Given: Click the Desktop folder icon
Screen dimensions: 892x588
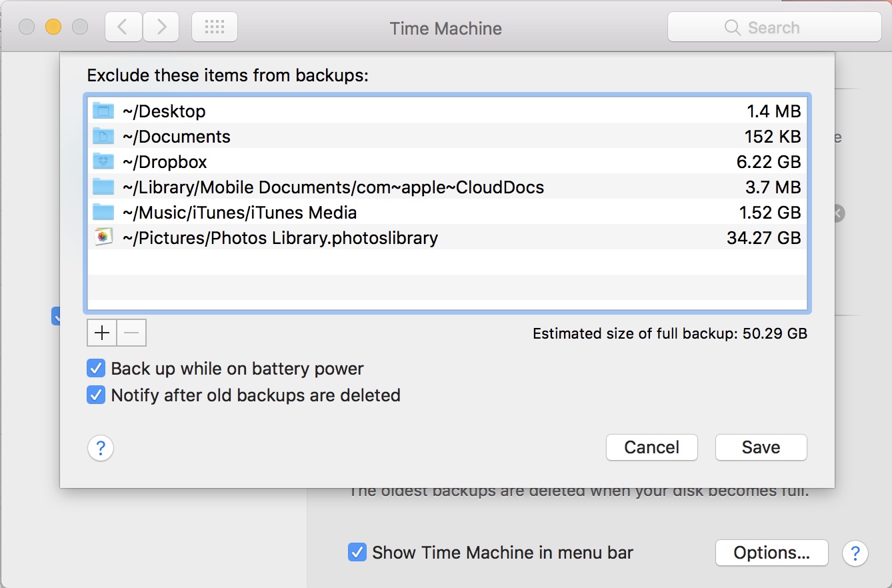Looking at the screenshot, I should coord(103,111).
